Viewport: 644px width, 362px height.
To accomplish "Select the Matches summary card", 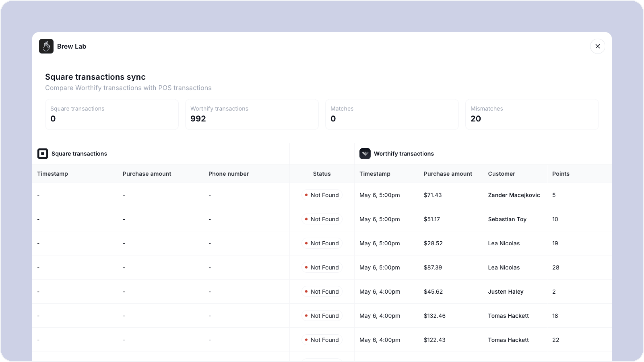I will tap(392, 114).
